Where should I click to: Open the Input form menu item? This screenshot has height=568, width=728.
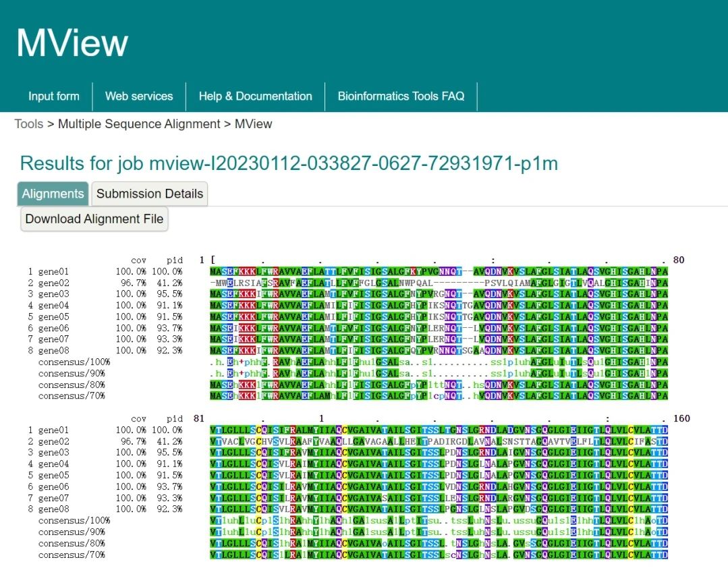point(54,96)
